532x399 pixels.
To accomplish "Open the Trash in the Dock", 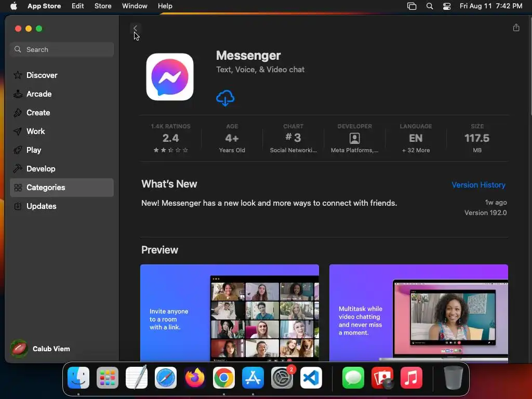I will click(x=453, y=378).
